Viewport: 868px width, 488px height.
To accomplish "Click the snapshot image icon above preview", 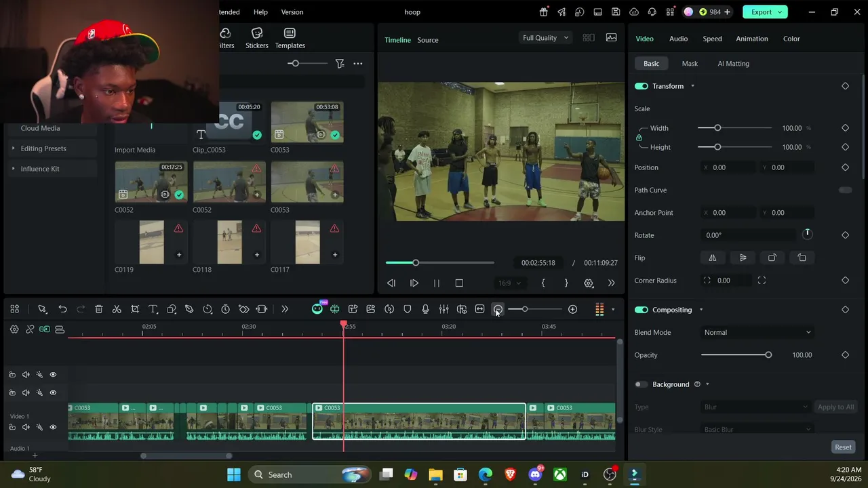I will 611,37.
